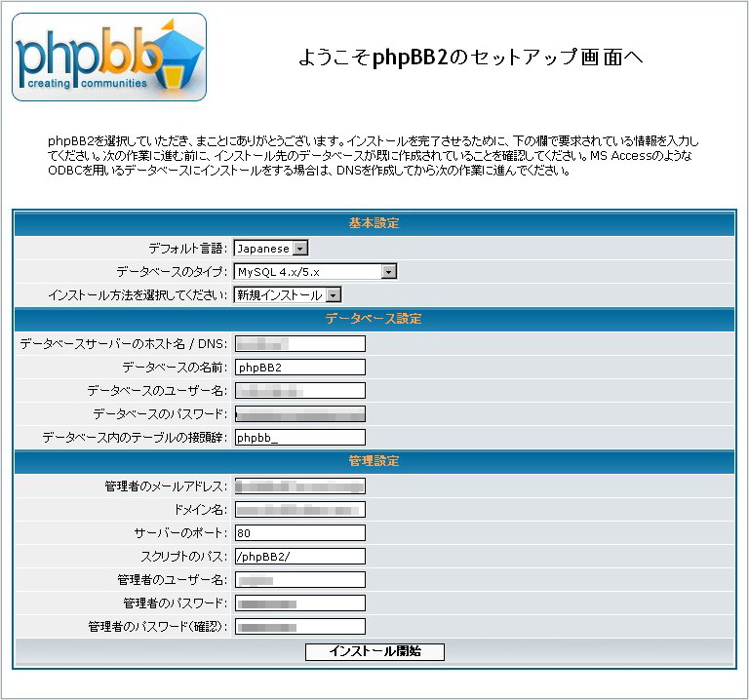Select the ドメイン名 input field

click(300, 510)
